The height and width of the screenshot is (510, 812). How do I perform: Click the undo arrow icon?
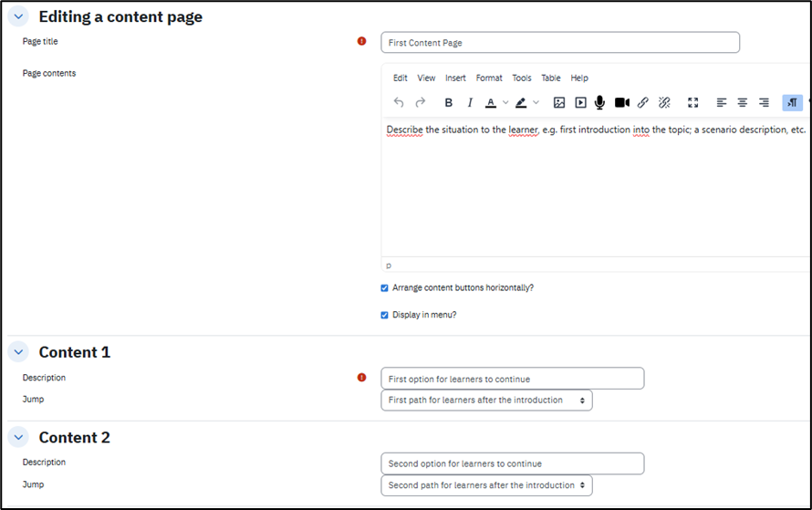[x=399, y=103]
